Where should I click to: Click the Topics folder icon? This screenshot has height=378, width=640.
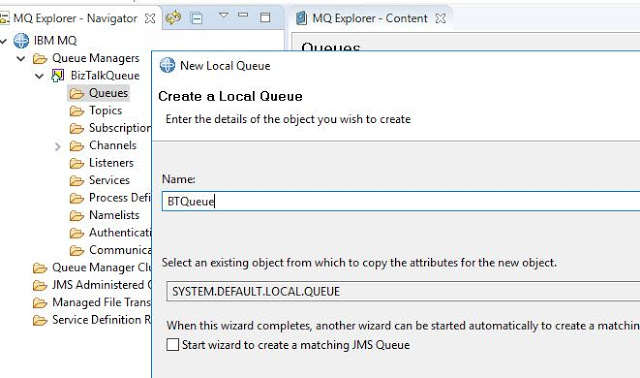point(77,111)
